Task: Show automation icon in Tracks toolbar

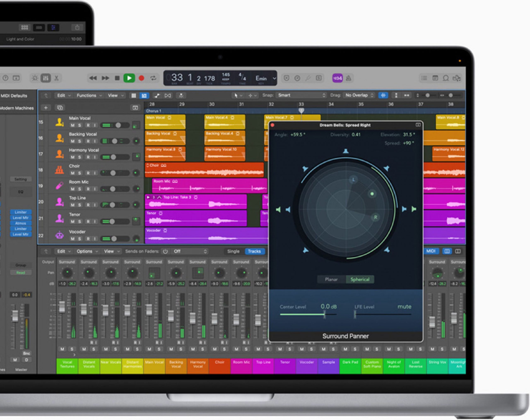Action: point(157,96)
